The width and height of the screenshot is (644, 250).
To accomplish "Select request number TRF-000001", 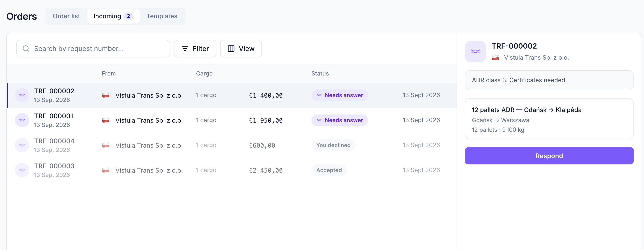I will pos(54,116).
